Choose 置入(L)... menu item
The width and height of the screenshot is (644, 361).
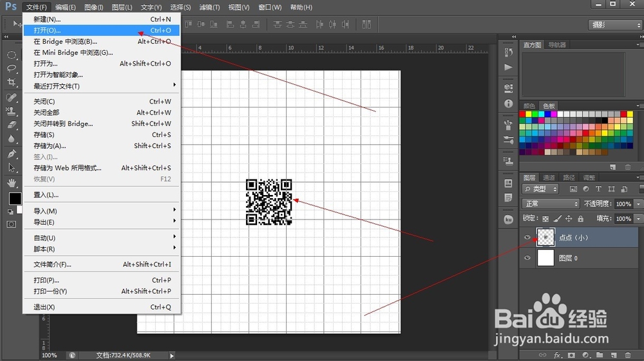click(x=102, y=195)
